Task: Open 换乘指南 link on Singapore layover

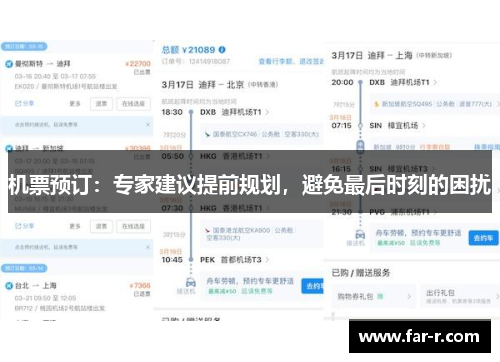Action: [487, 147]
